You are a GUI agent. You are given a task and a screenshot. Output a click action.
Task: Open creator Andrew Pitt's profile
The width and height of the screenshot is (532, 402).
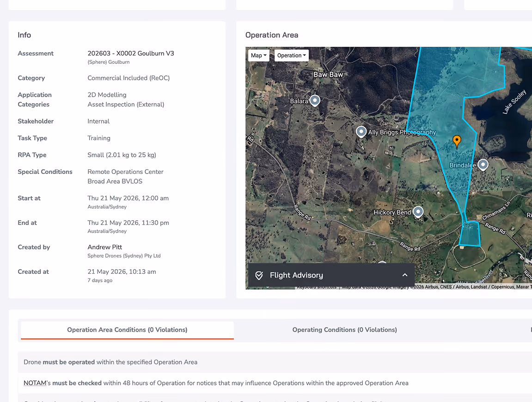pyautogui.click(x=105, y=247)
